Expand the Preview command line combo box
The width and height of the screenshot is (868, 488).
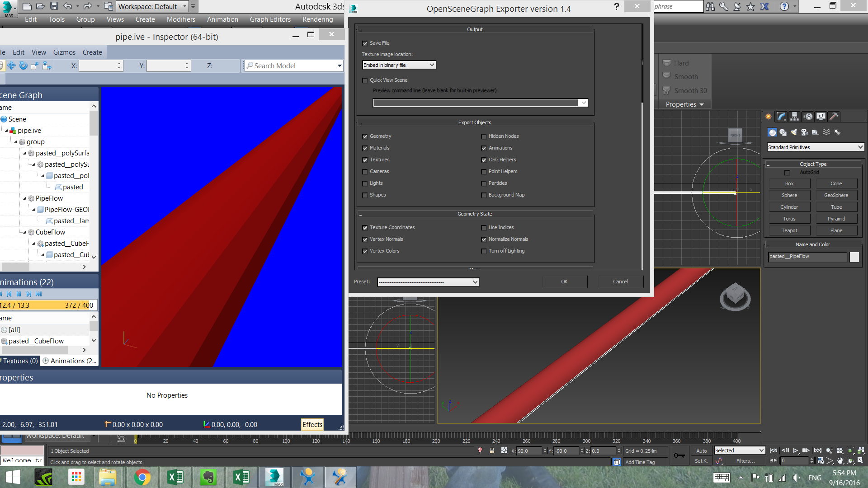click(x=583, y=103)
